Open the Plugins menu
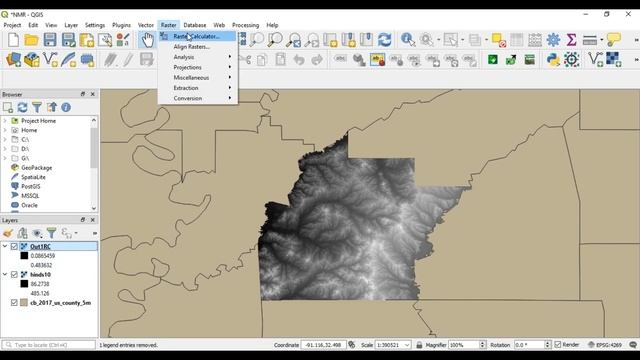The image size is (640, 360). (x=121, y=25)
